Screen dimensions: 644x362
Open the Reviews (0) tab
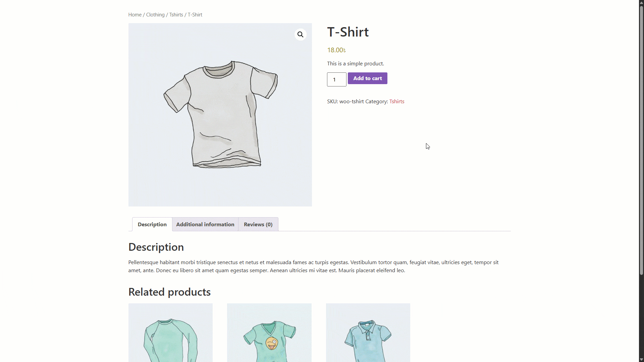[258, 225]
